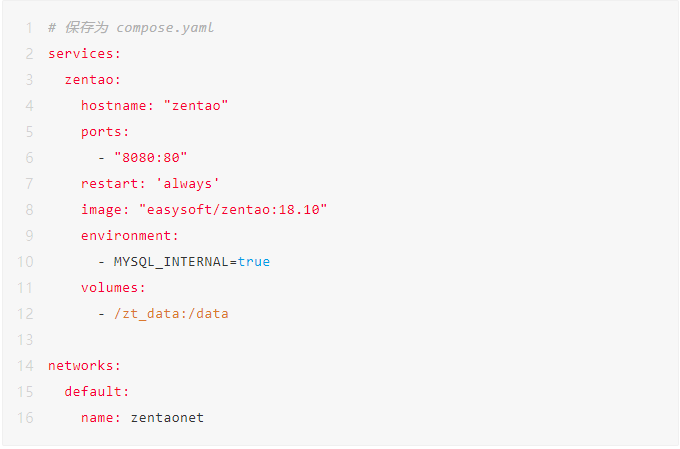Click the /zt_data:/data volume path
This screenshot has width=680, height=449.
(171, 313)
